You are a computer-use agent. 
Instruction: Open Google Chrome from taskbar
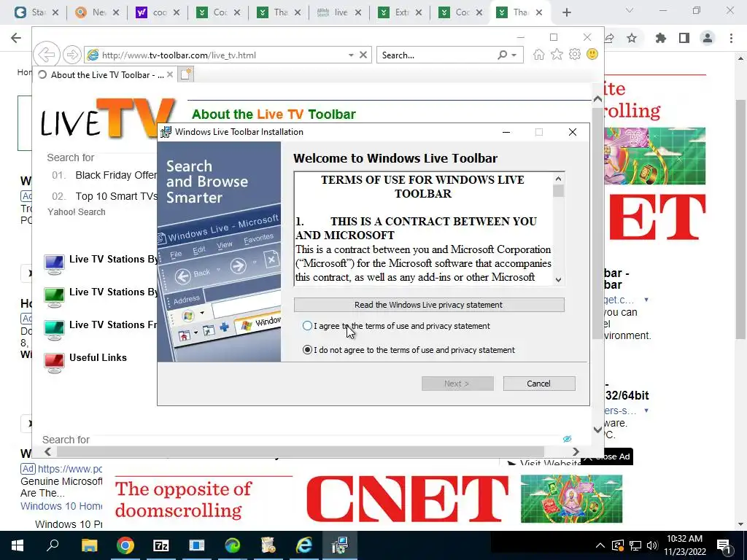(125, 545)
